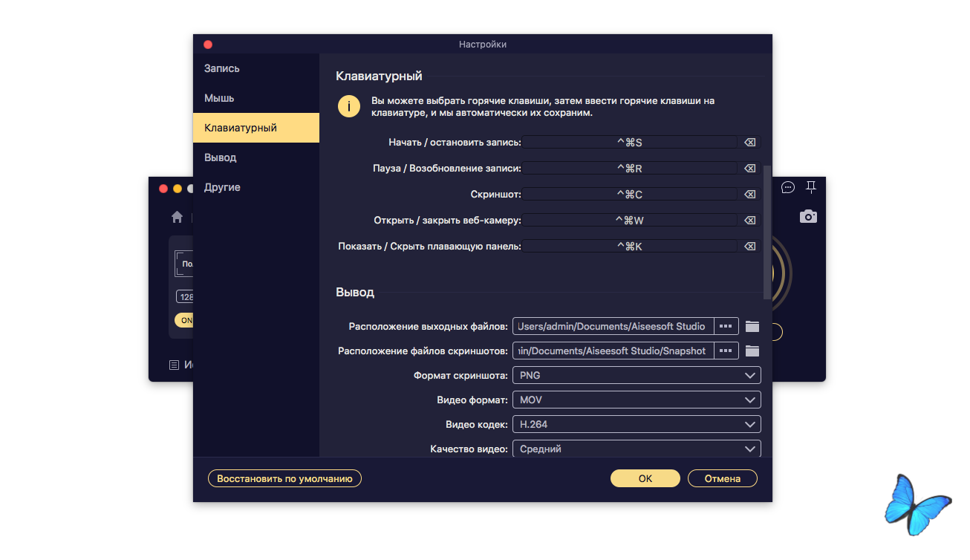This screenshot has width=970, height=560.
Task: Open the Видео кодек H.264 dropdown
Action: click(637, 425)
